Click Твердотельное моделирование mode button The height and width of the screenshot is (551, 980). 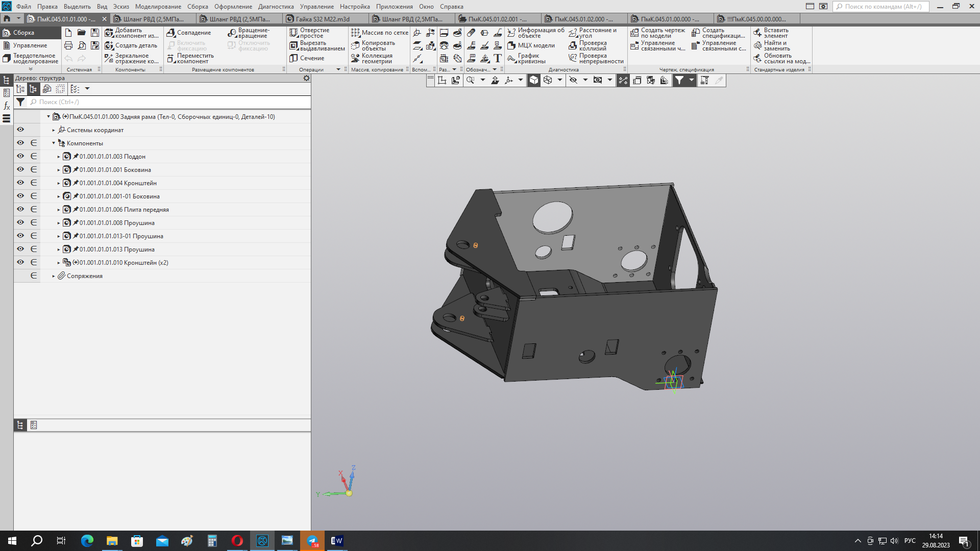coord(31,58)
